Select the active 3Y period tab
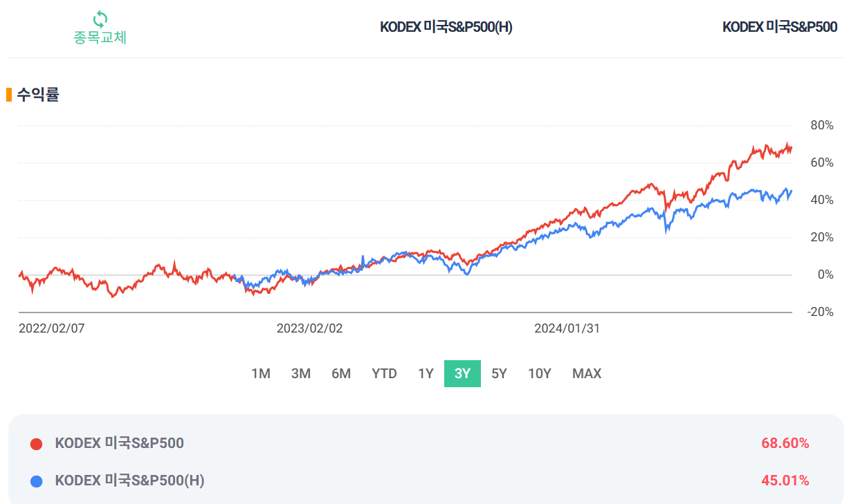The width and height of the screenshot is (849, 504). [x=462, y=373]
